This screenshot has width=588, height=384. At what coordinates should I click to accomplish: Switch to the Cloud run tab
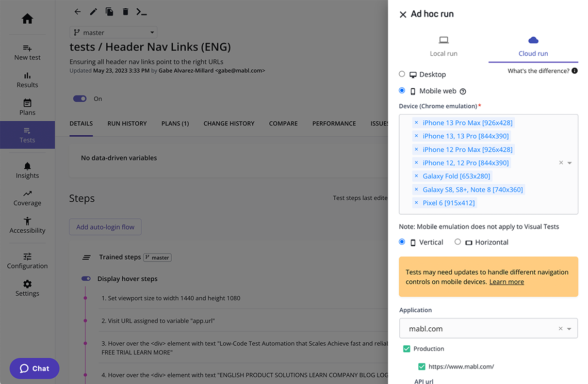point(533,47)
